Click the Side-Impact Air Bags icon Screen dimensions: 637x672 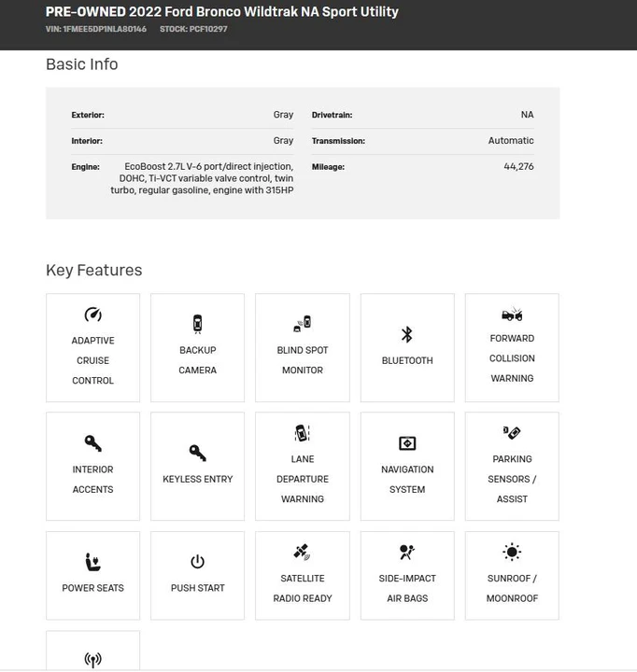(x=407, y=552)
